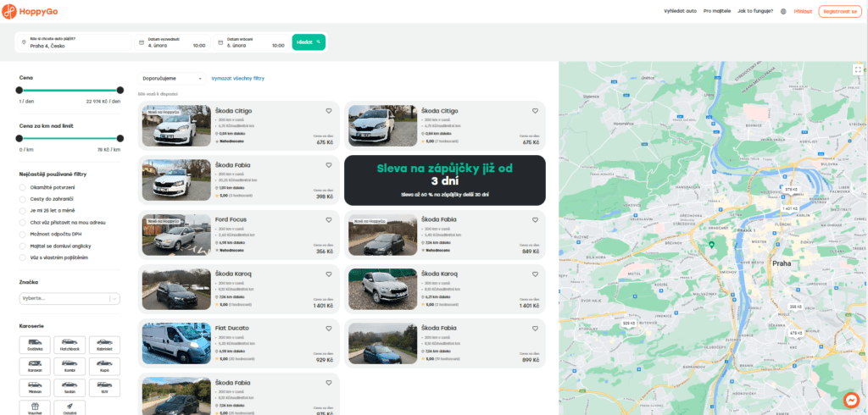The width and height of the screenshot is (868, 415).
Task: Enable the Cesty do zahraničí filter
Action: [23, 199]
